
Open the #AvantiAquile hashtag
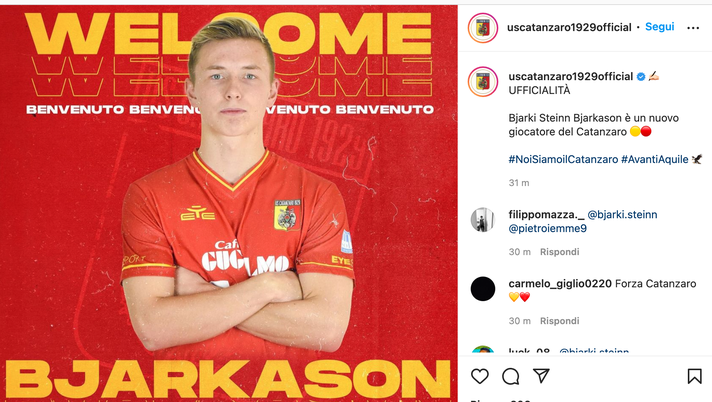(x=654, y=159)
